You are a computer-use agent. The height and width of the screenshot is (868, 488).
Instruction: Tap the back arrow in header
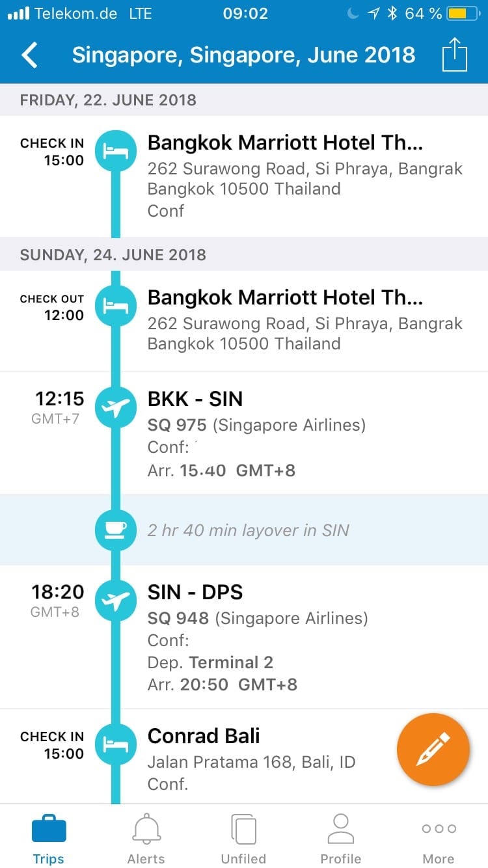coord(29,55)
